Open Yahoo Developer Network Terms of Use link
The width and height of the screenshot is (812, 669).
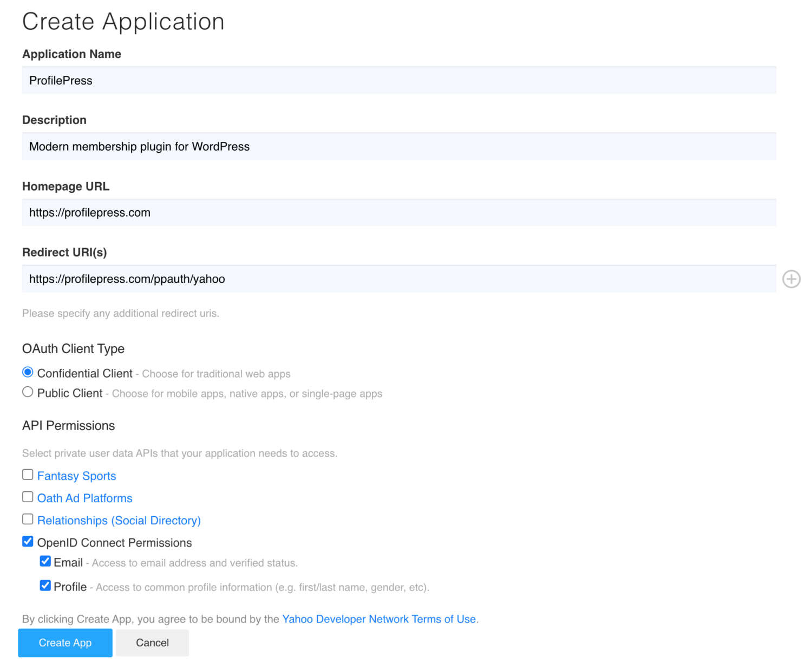[379, 619]
